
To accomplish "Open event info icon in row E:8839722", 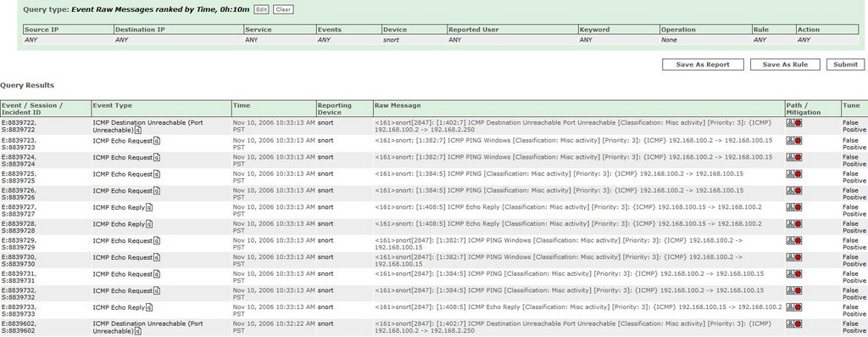I will (x=138, y=130).
